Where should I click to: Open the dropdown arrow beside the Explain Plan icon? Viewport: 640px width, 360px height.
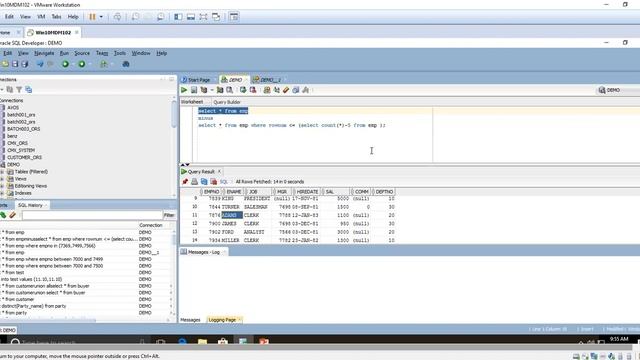[x=211, y=90]
